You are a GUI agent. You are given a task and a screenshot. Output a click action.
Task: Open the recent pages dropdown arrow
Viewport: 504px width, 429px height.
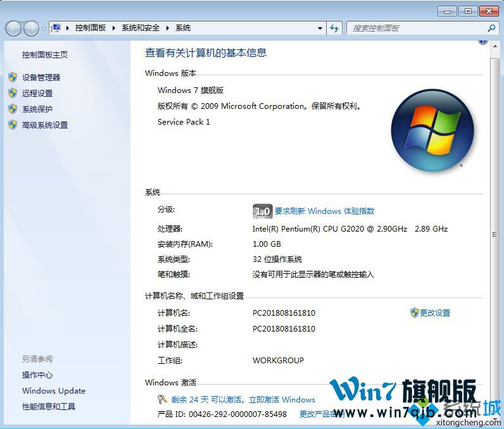click(44, 28)
